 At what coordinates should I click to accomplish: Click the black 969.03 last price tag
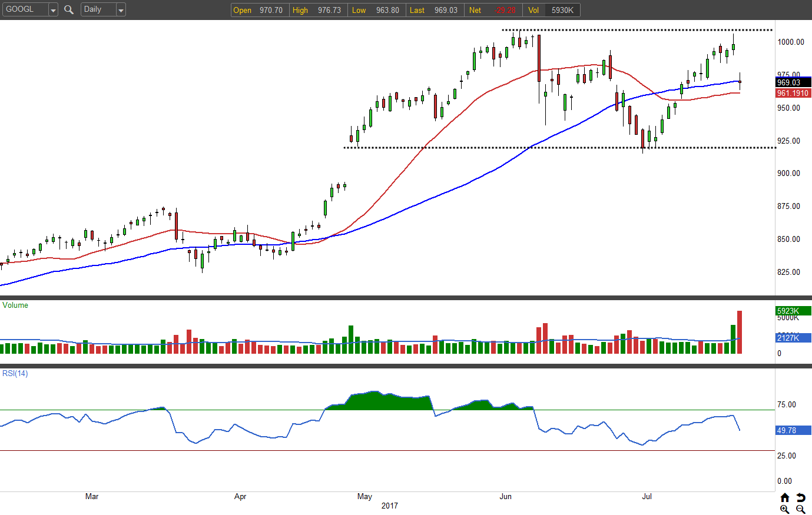point(793,82)
